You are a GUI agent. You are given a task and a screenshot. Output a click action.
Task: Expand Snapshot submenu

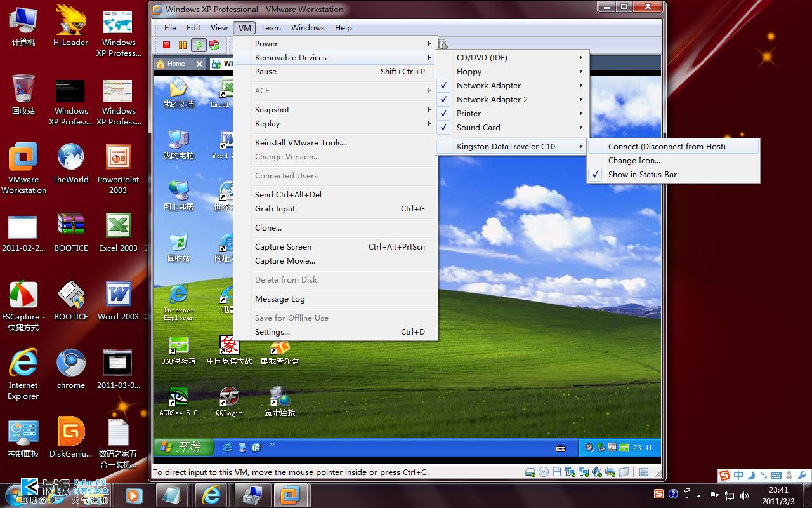[335, 109]
